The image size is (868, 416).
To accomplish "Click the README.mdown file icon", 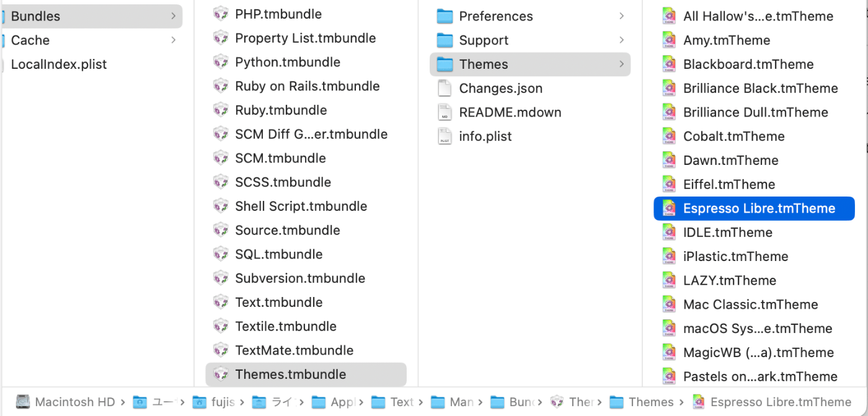I will pos(445,112).
